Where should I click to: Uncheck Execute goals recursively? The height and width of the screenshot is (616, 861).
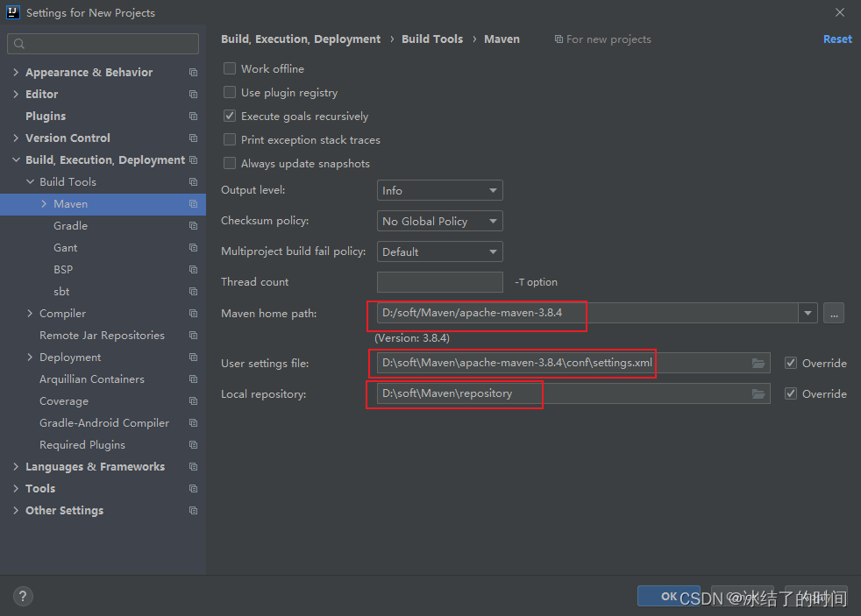230,117
